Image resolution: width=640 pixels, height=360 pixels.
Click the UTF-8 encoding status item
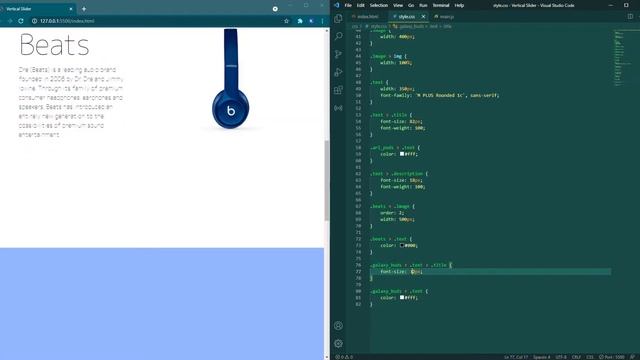coord(561,357)
